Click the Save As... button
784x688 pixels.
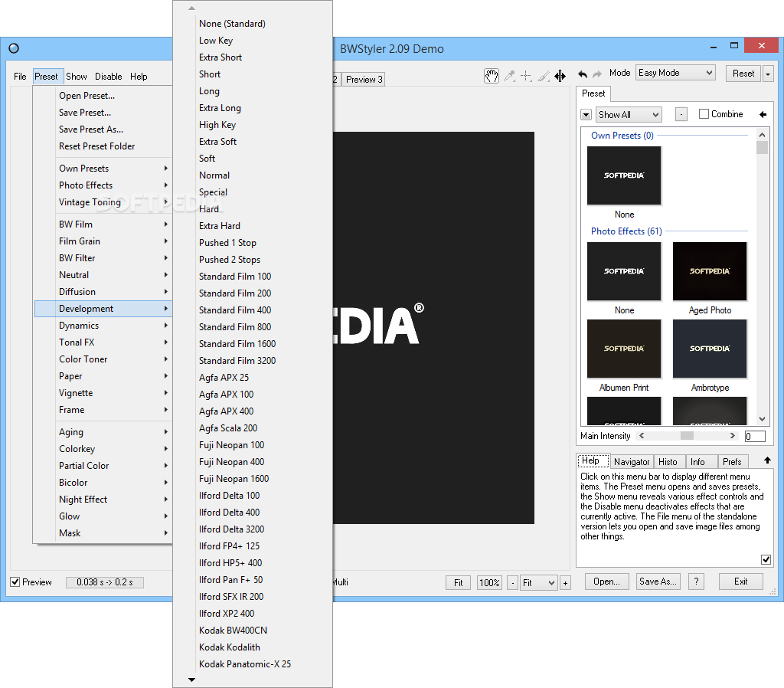pos(658,582)
